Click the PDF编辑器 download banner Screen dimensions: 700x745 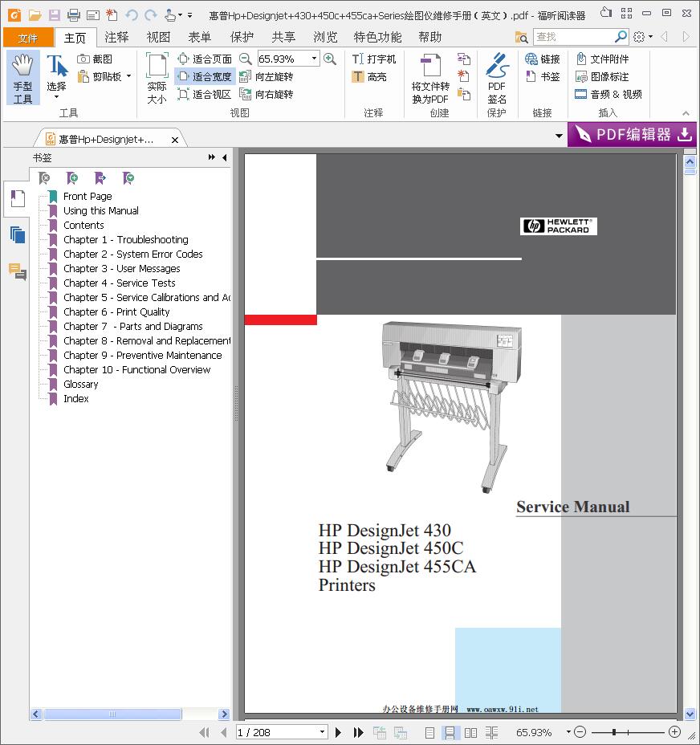[632, 134]
